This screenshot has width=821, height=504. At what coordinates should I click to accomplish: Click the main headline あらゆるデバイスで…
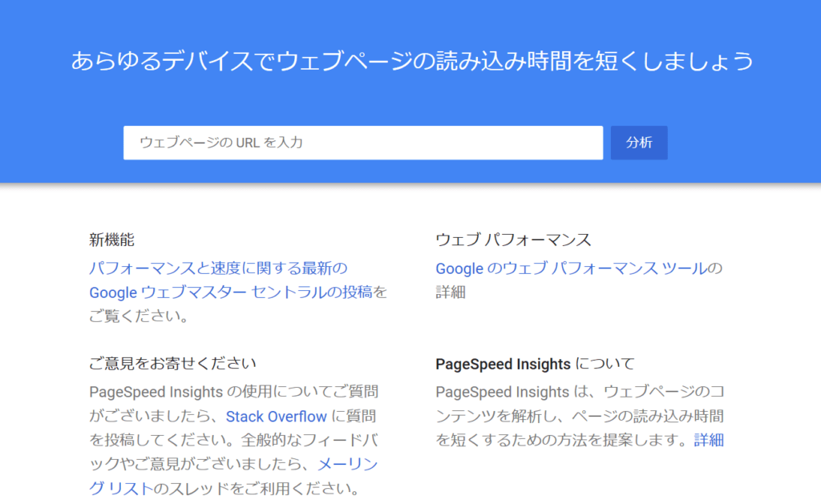click(413, 61)
